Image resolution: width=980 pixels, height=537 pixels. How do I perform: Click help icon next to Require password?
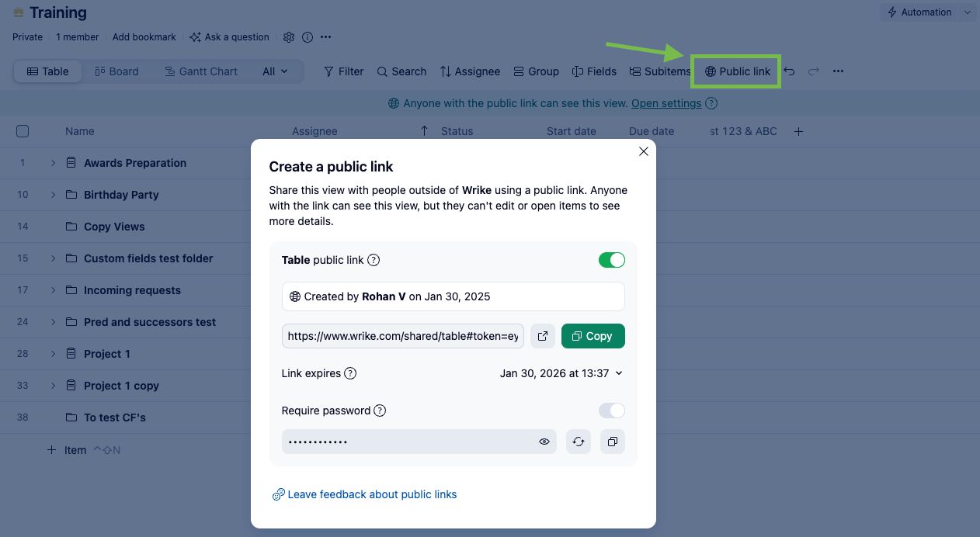[x=380, y=411]
